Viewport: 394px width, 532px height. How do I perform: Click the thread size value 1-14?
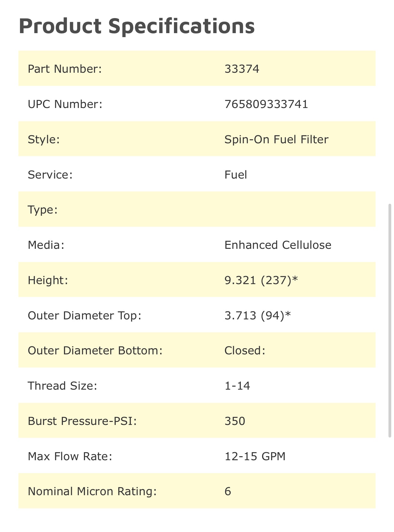237,386
